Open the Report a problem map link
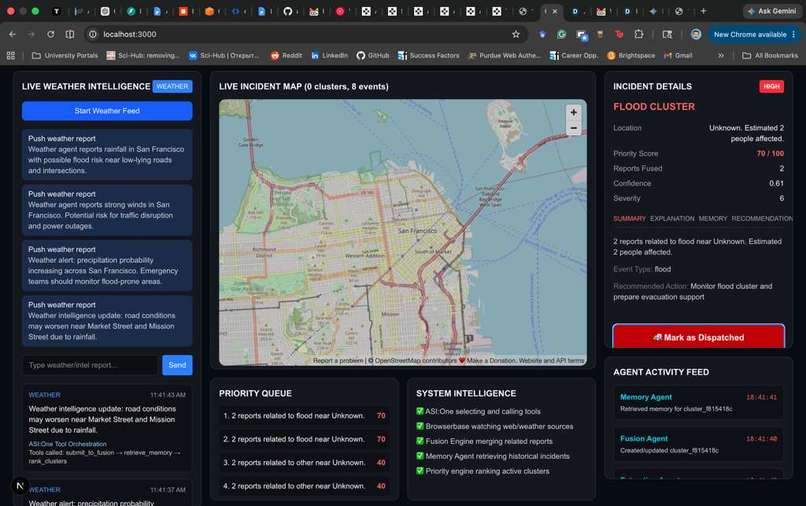This screenshot has height=506, width=806. point(338,361)
